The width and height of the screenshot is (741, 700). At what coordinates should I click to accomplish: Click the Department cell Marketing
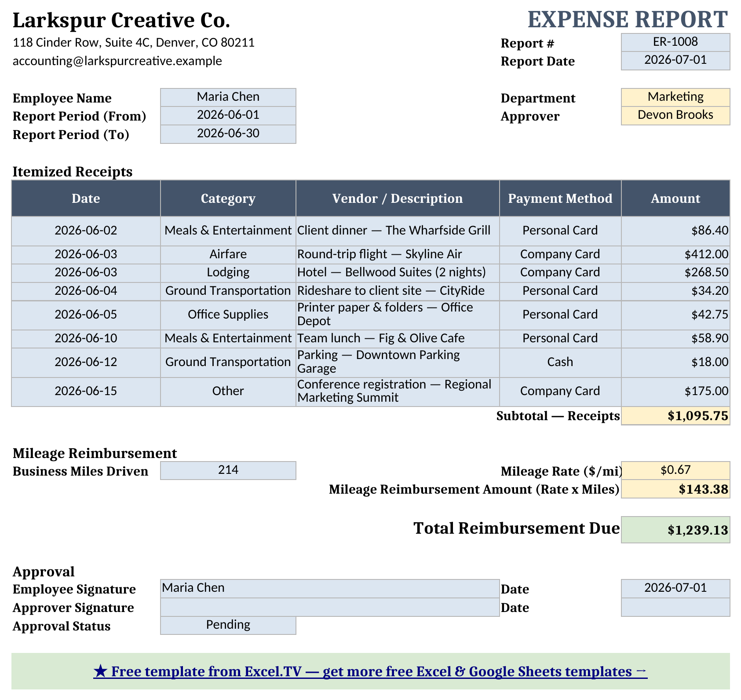[675, 97]
